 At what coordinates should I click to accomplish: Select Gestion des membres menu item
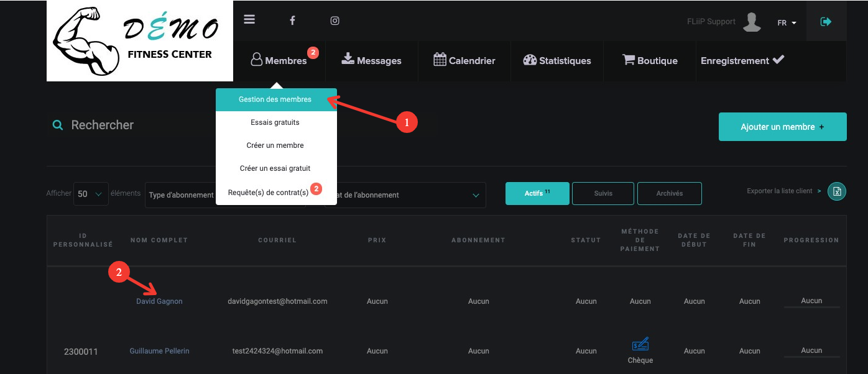(x=275, y=99)
